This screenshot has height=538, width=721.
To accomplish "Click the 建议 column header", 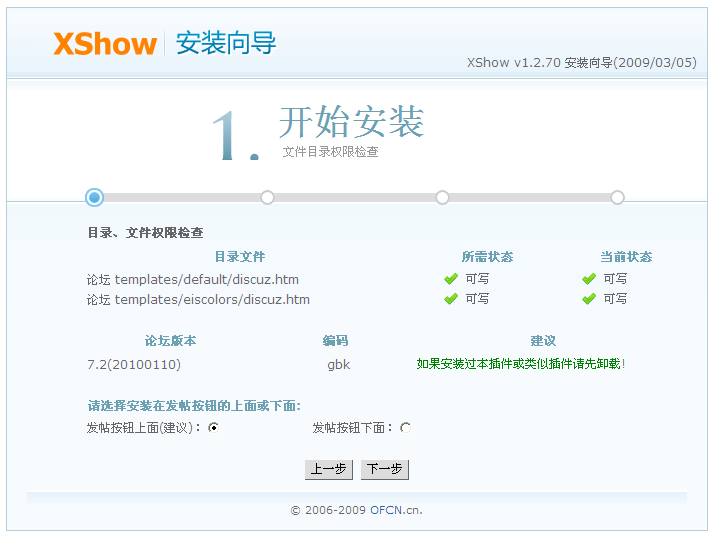I will click(x=543, y=341).
